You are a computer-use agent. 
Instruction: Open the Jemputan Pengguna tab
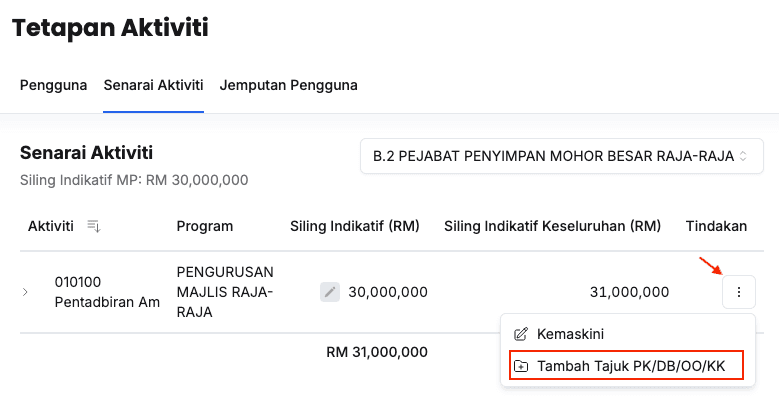point(289,85)
